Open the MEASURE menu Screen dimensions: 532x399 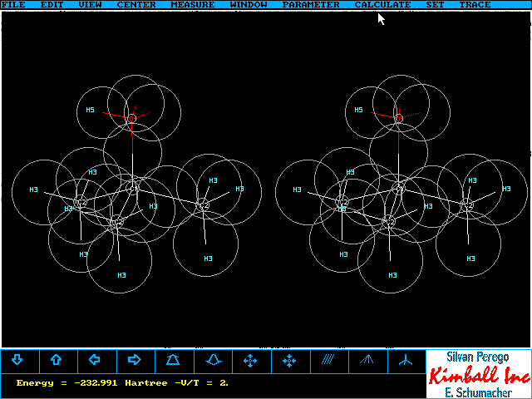point(193,5)
